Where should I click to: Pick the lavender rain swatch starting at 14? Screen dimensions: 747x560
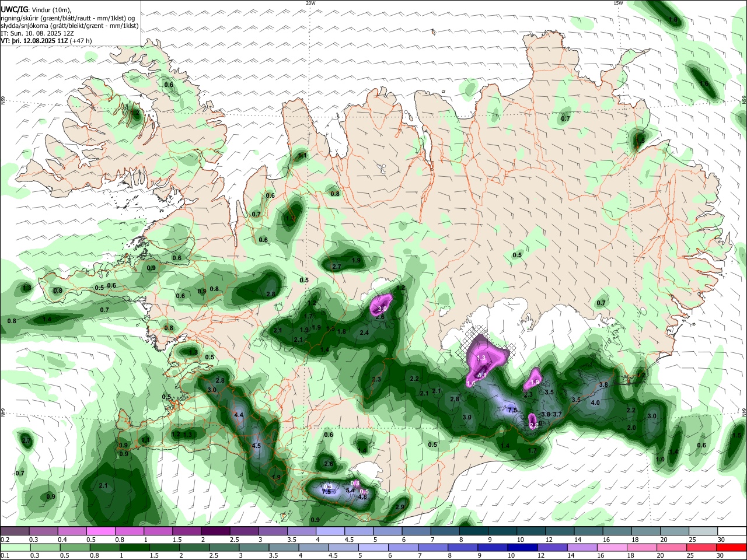pos(582,547)
